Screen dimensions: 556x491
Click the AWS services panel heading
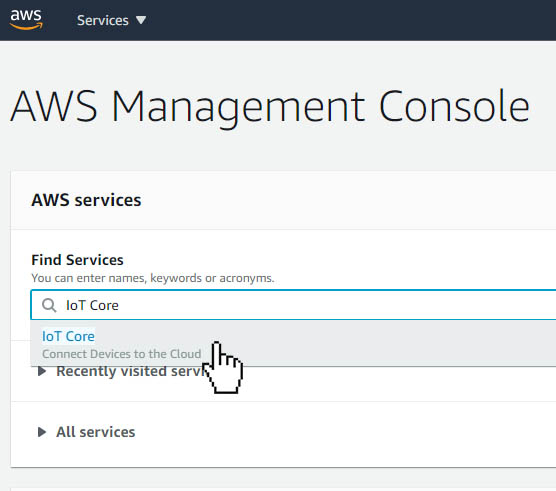(x=86, y=200)
